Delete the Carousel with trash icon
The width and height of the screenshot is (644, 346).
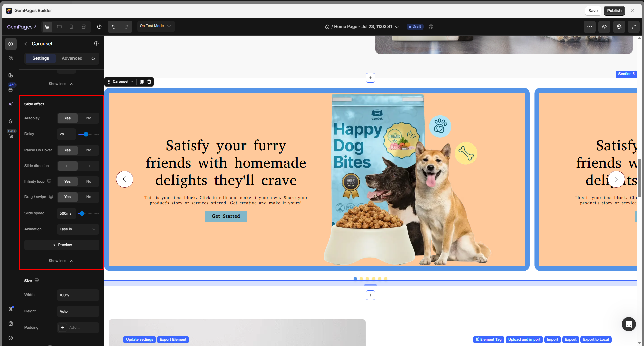point(149,82)
